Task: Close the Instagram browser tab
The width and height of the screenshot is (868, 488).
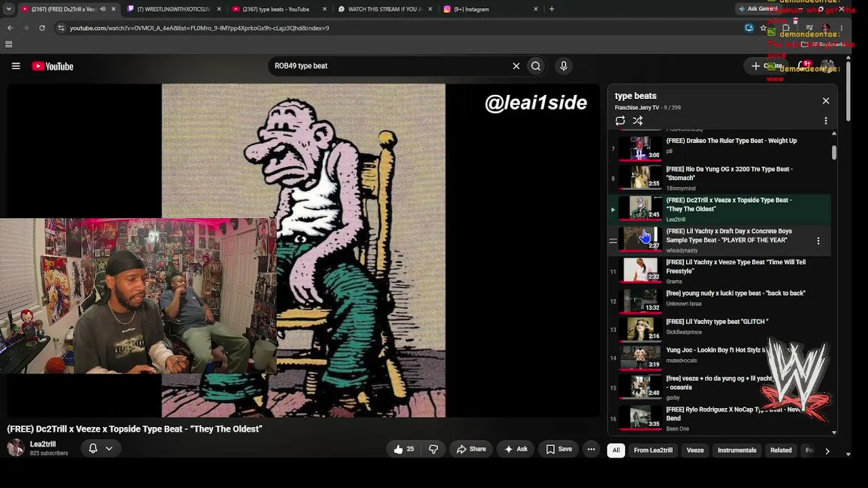Action: point(536,9)
